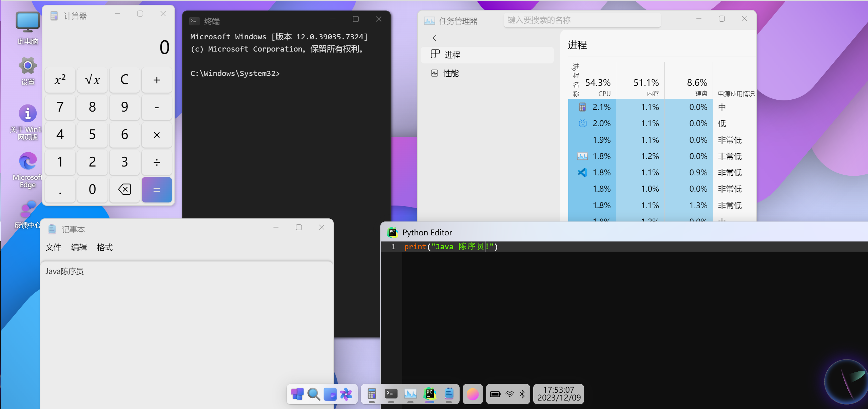Switch to PyCharm editor from the taskbar
Screen dimensions: 868x409
point(430,394)
